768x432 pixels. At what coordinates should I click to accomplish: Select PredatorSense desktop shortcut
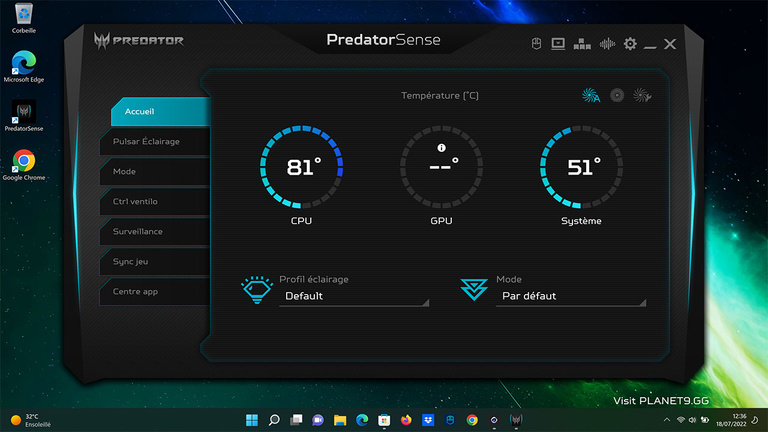pos(24,116)
